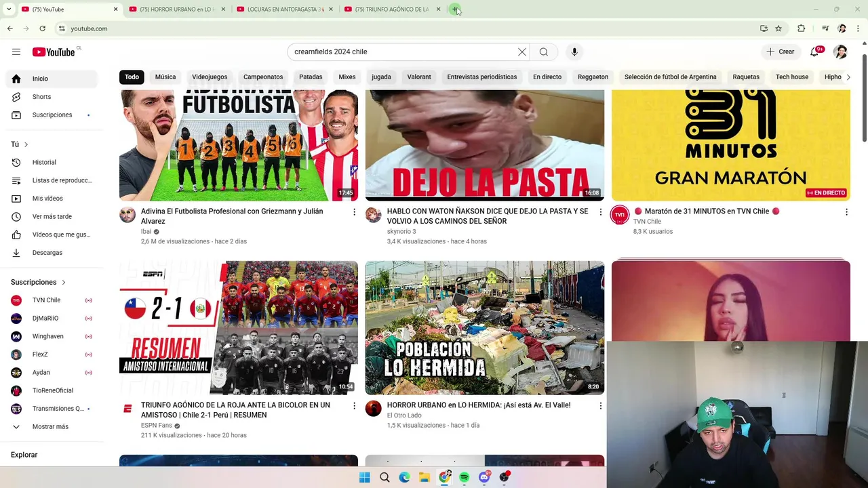This screenshot has width=868, height=488.
Task: Open Descargas in sidebar
Action: 52,253
